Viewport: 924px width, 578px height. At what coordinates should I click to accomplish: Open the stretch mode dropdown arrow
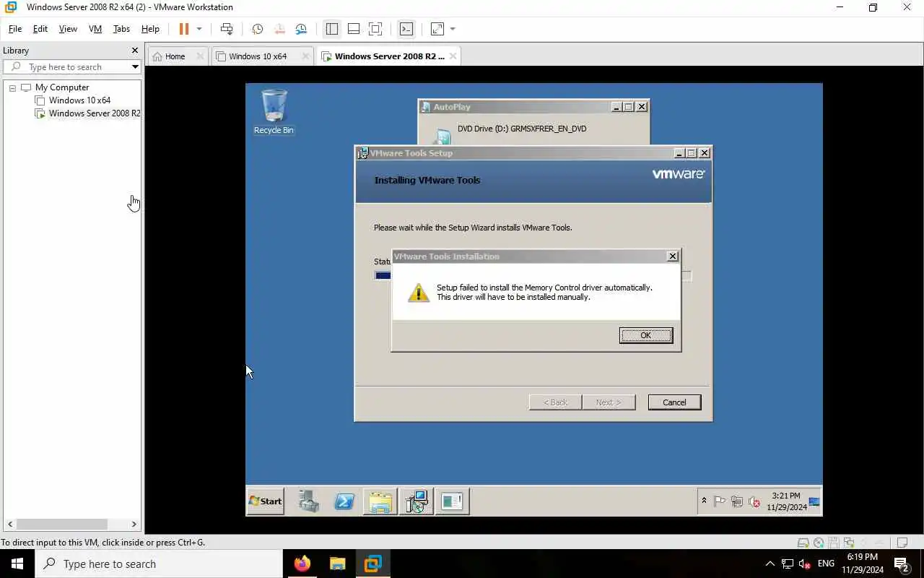pos(453,29)
